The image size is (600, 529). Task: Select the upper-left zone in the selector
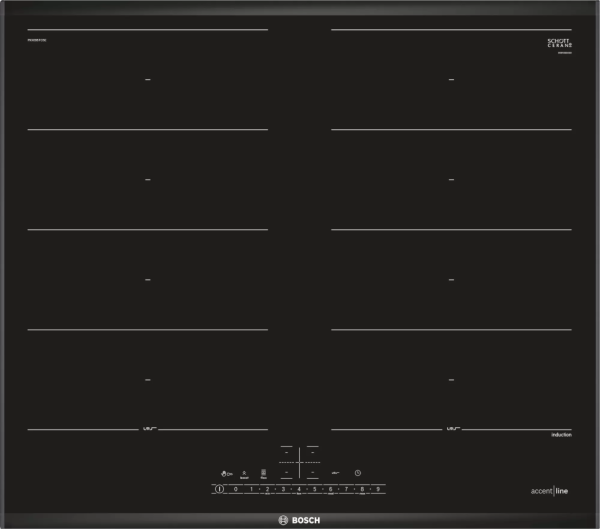(x=286, y=452)
